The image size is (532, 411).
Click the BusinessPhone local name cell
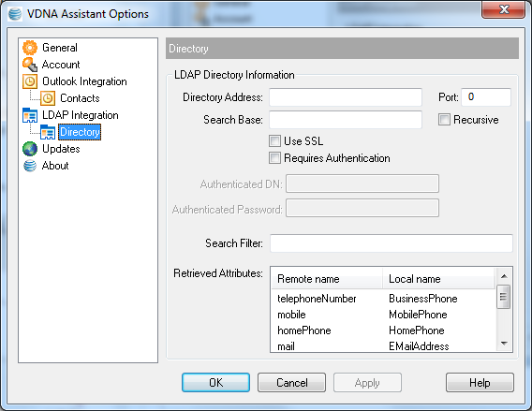click(423, 299)
